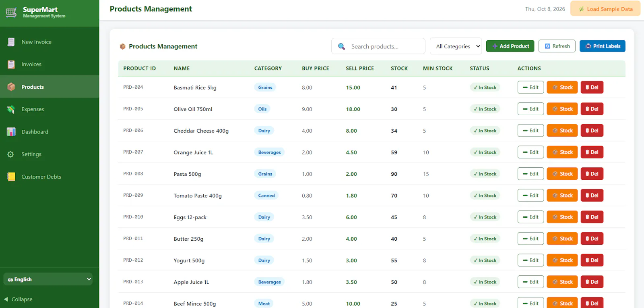Delete the Cheddar Cheese 400g product
644x308 pixels.
592,131
